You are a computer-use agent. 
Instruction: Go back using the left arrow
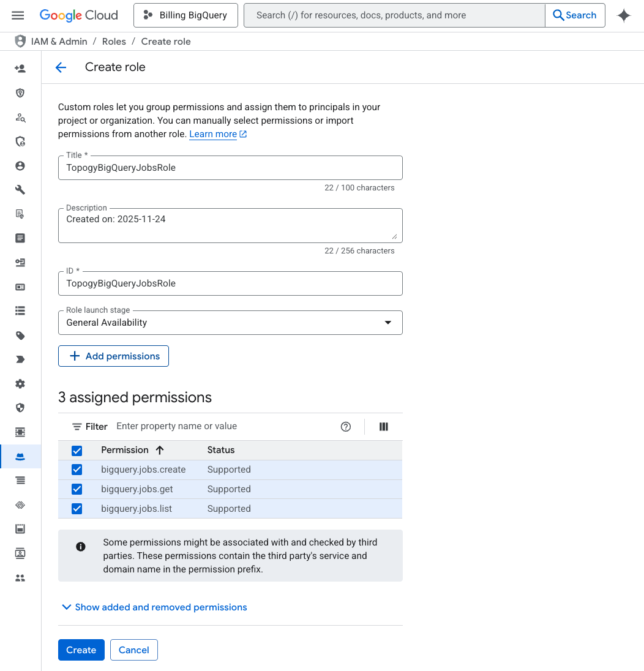(61, 67)
